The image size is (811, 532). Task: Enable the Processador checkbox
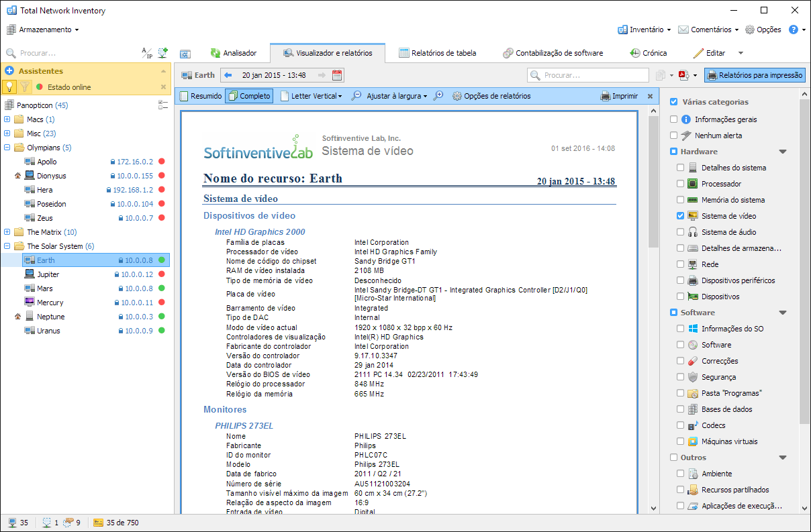coord(681,184)
